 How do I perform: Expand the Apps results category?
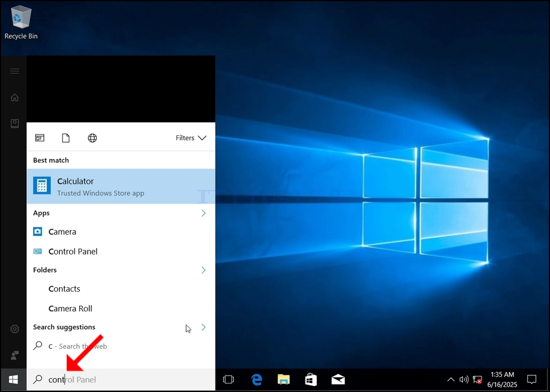[203, 213]
